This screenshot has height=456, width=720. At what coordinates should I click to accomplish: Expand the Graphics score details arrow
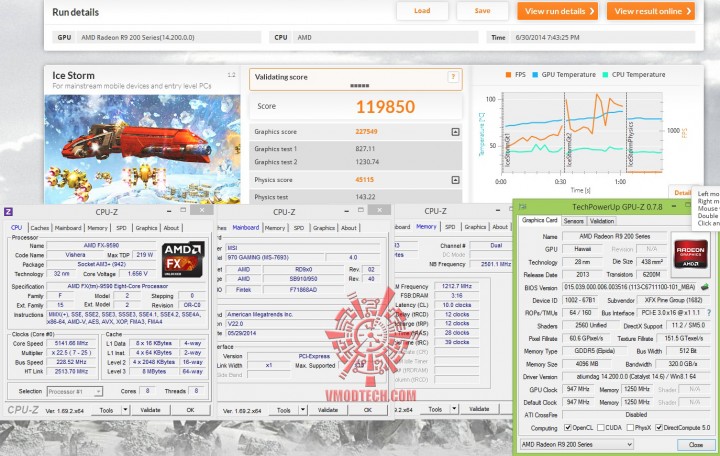(455, 132)
